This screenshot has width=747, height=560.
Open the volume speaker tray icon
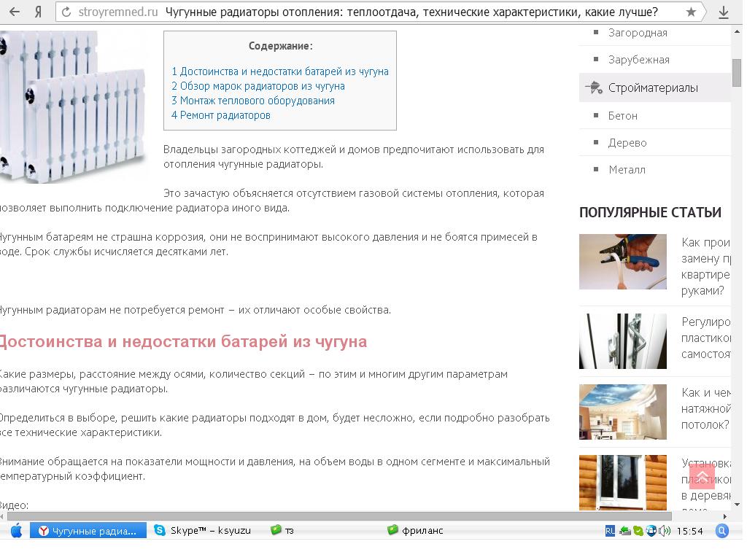[x=665, y=531]
